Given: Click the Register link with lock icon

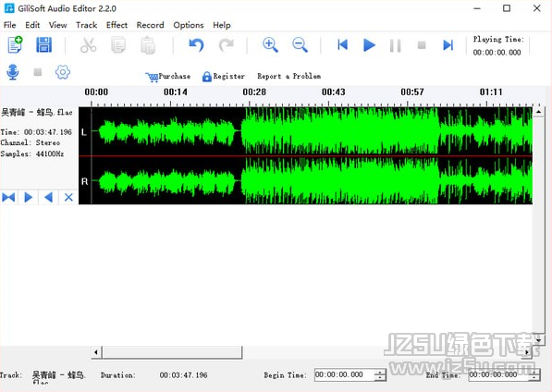Looking at the screenshot, I should pyautogui.click(x=224, y=77).
